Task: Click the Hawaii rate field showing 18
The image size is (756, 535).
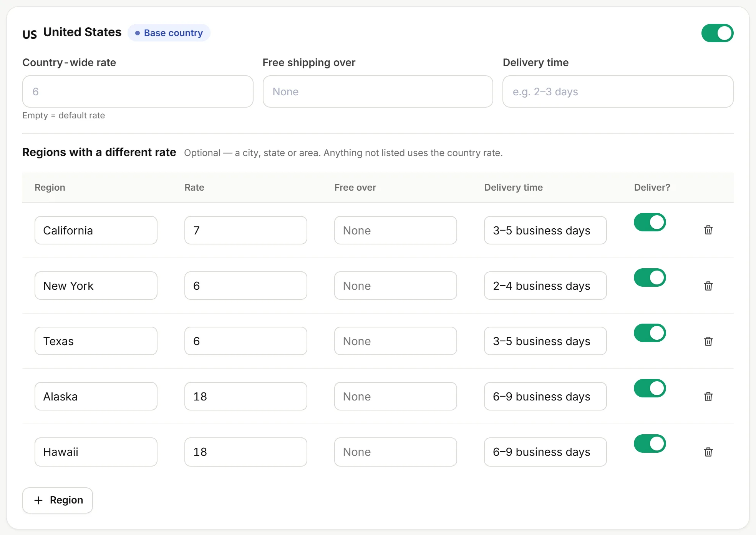Action: click(x=246, y=452)
